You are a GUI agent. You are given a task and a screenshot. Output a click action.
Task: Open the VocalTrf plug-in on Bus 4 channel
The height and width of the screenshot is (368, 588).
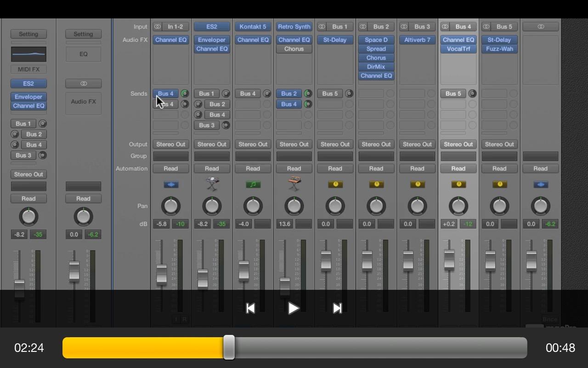[x=458, y=49]
